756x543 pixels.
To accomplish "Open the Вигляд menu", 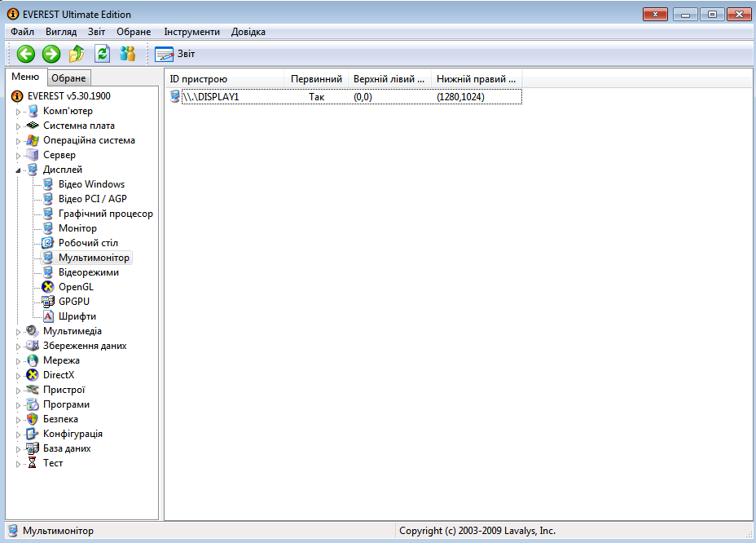I will pos(61,32).
